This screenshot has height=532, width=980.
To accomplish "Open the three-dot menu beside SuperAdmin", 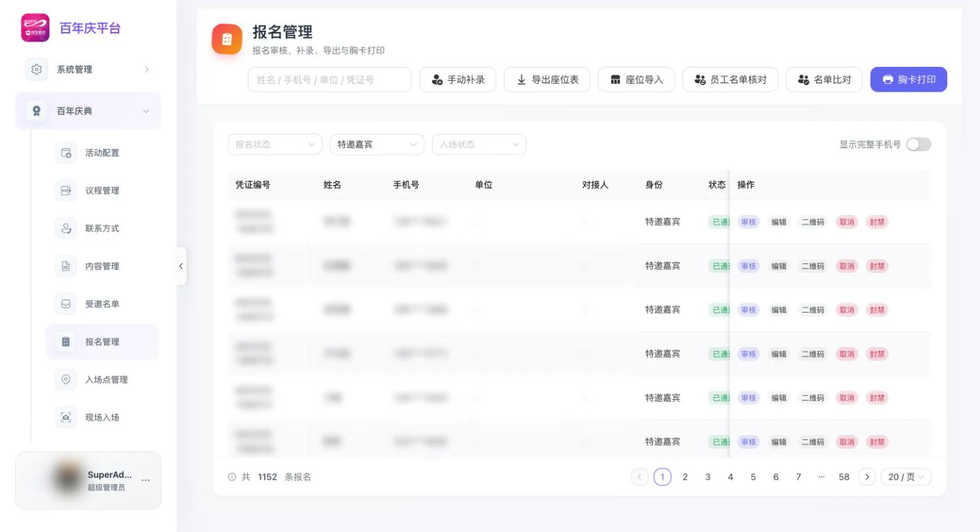I will click(x=146, y=480).
